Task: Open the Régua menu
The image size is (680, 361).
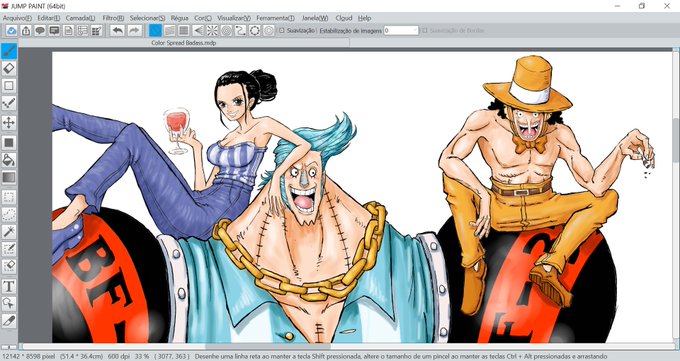Action: tap(180, 18)
